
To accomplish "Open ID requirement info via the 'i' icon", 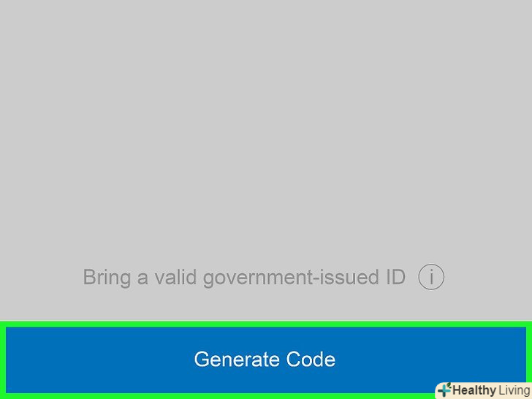I will click(x=431, y=277).
